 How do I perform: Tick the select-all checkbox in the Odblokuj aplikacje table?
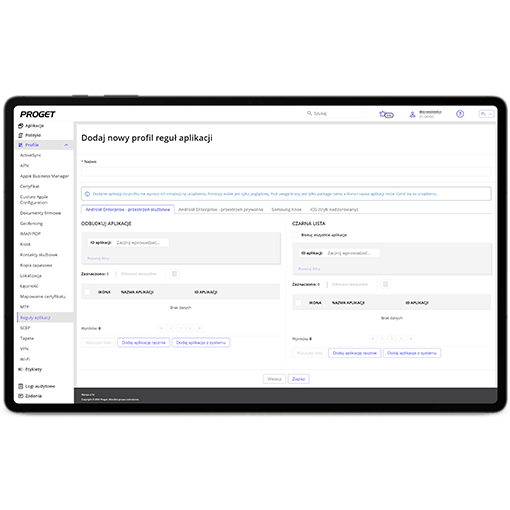(87, 292)
